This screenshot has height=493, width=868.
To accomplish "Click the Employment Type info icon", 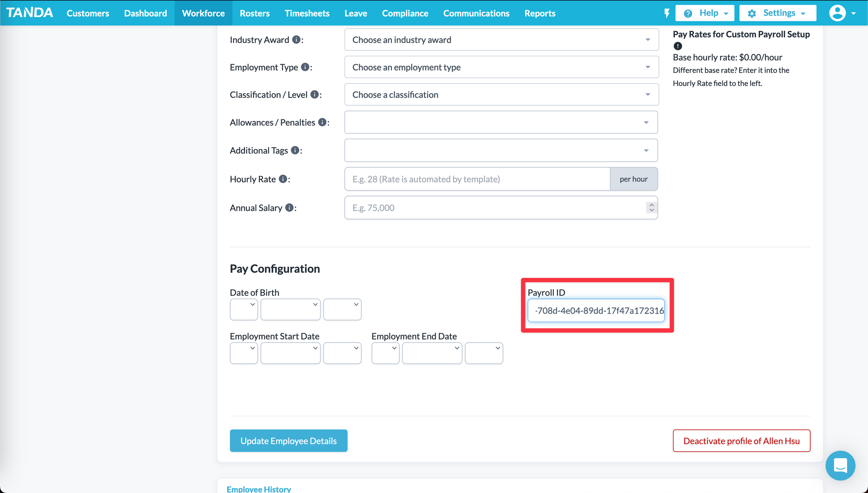I will (305, 67).
